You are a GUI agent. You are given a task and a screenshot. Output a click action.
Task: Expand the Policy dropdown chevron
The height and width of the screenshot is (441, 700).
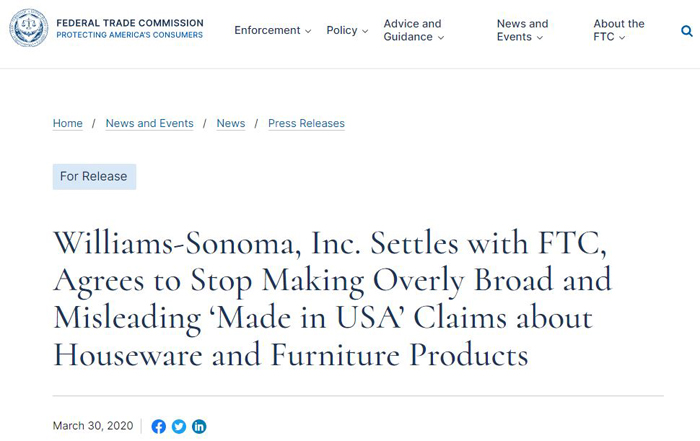365,31
